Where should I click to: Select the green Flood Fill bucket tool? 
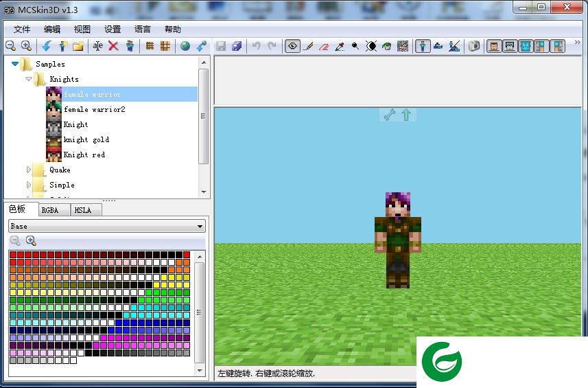[386, 46]
